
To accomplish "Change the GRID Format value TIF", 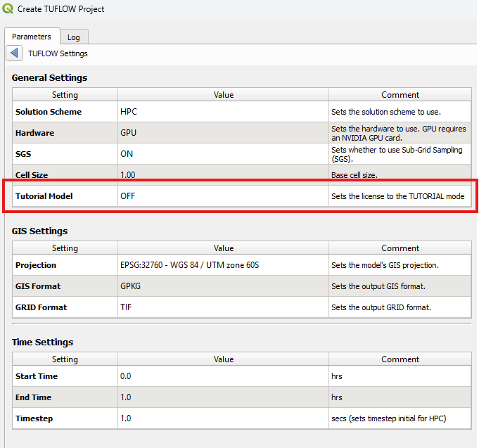I will [x=223, y=307].
